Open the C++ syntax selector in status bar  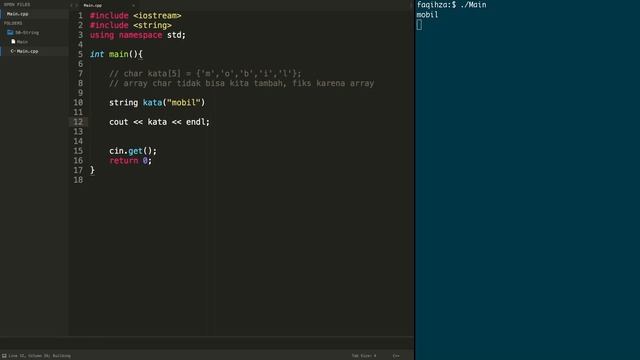(x=396, y=356)
